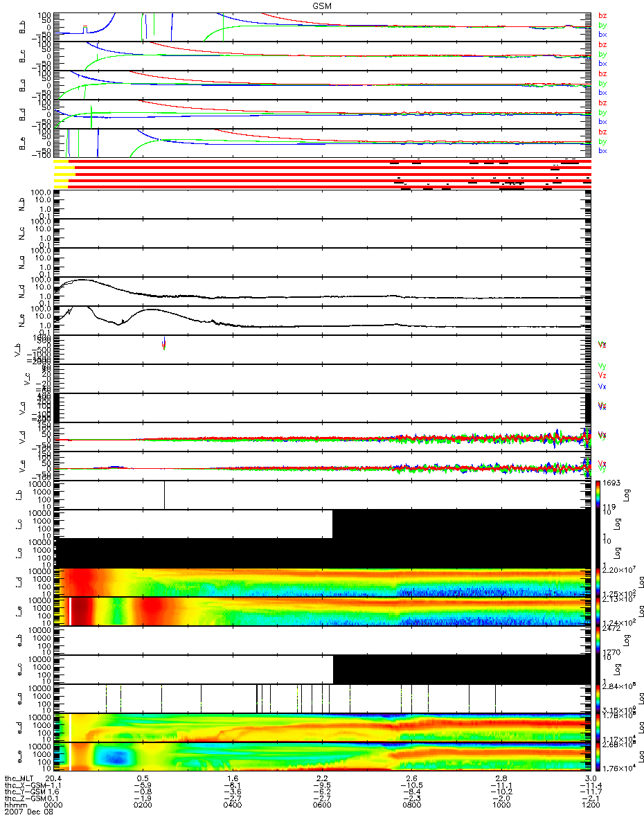Click the e_d electron spectrogram

pos(323,728)
